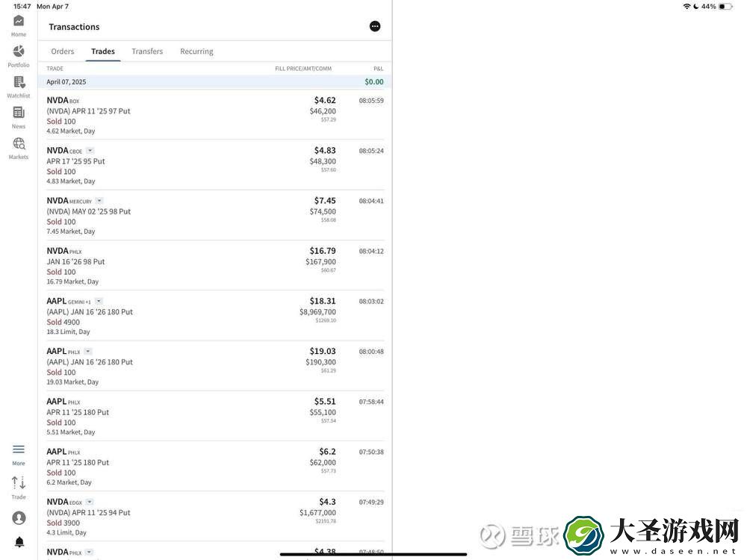Tap the $0.00 P&L value
The image size is (747, 560).
pyautogui.click(x=374, y=82)
